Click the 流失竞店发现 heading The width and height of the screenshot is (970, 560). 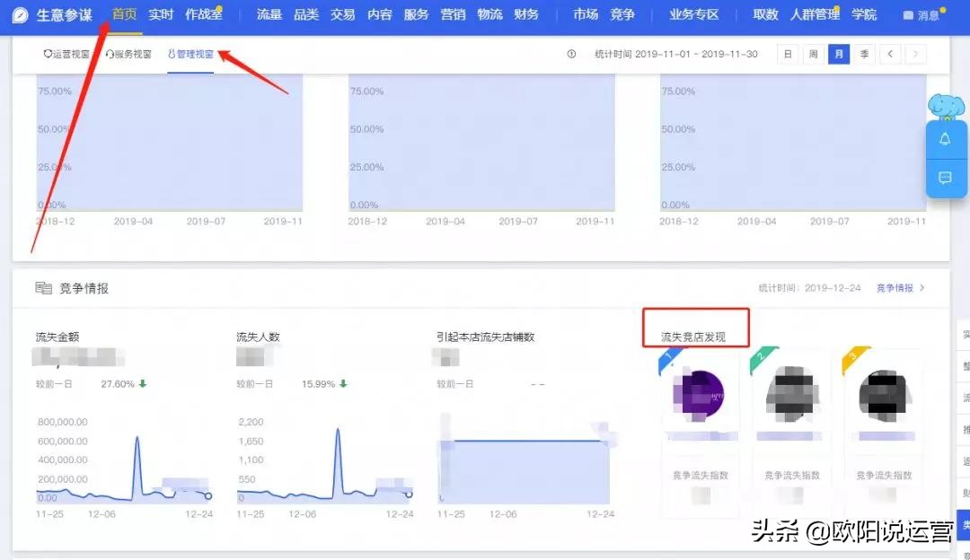point(692,337)
